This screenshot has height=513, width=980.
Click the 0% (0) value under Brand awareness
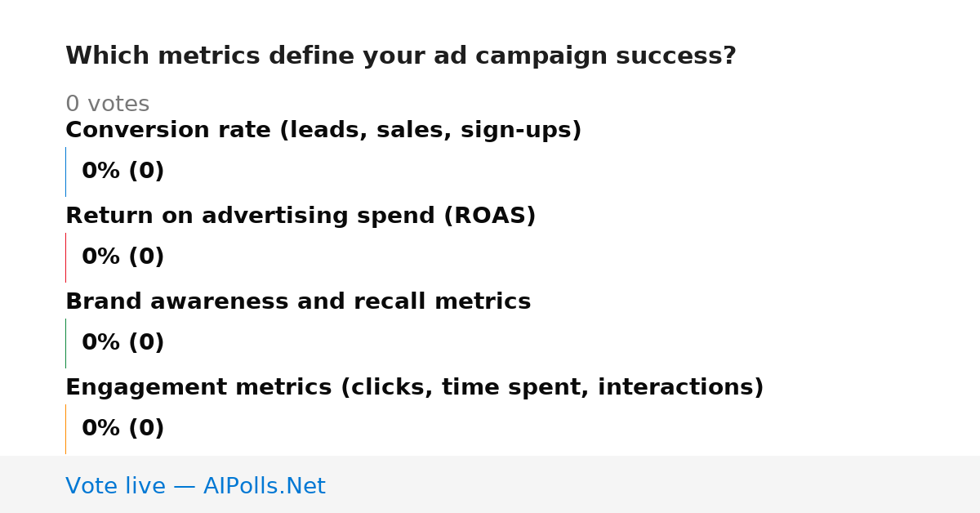pos(123,343)
